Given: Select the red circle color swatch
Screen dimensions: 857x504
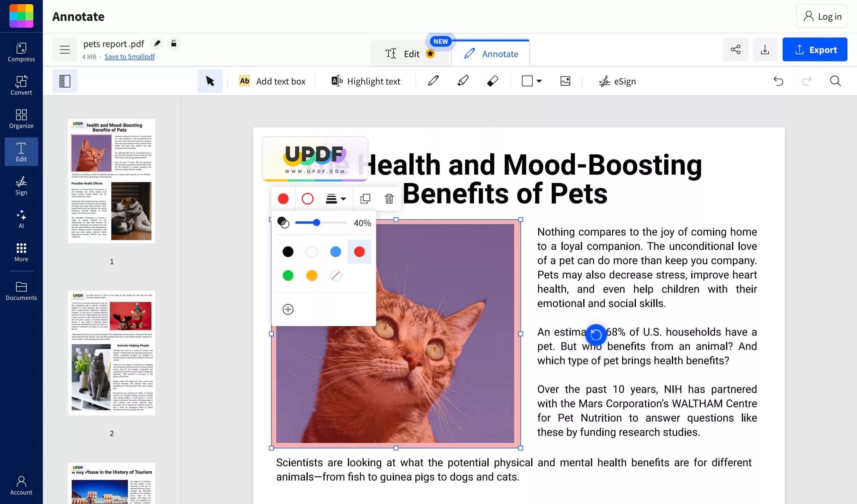Looking at the screenshot, I should [x=359, y=251].
